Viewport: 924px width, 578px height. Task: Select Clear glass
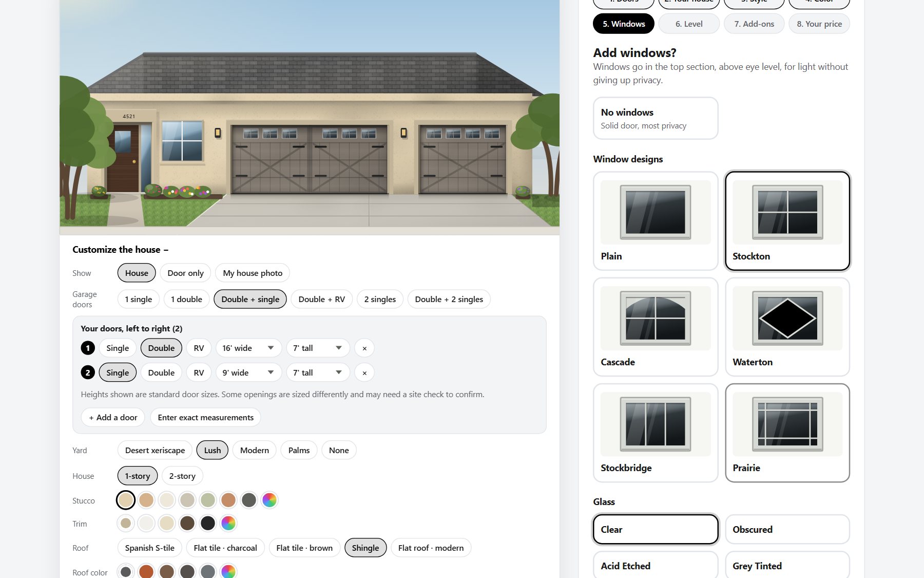pos(656,529)
